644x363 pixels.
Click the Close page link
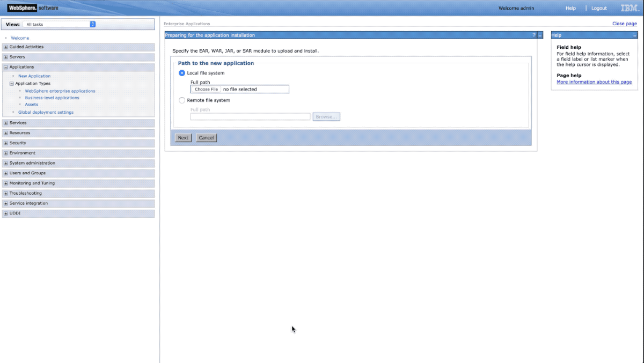coord(624,23)
